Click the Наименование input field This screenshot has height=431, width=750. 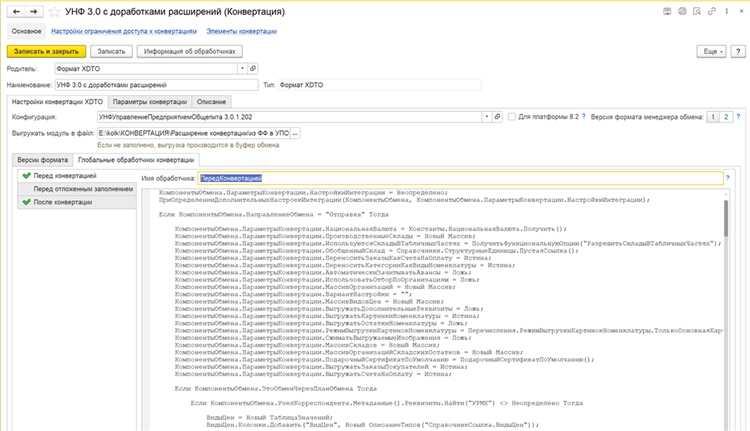(x=156, y=85)
